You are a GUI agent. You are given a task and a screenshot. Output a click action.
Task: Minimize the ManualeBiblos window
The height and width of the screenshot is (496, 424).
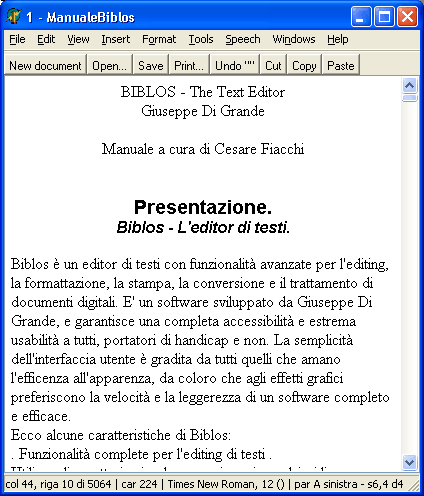[361, 16]
